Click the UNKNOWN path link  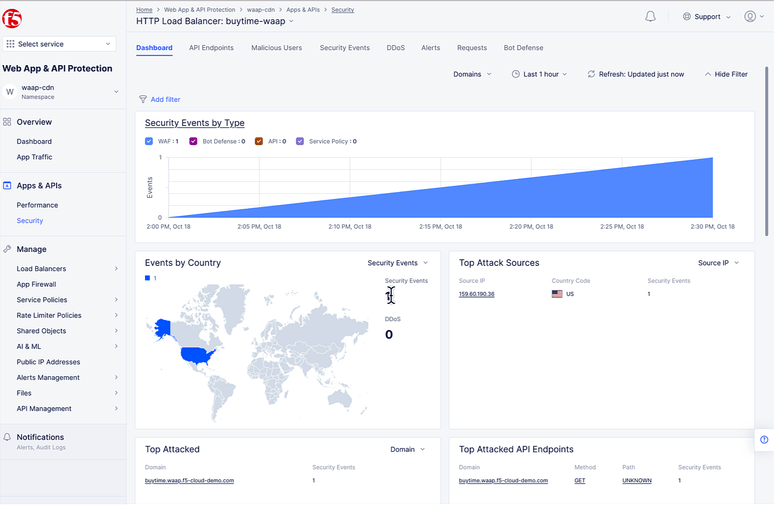pyautogui.click(x=637, y=481)
